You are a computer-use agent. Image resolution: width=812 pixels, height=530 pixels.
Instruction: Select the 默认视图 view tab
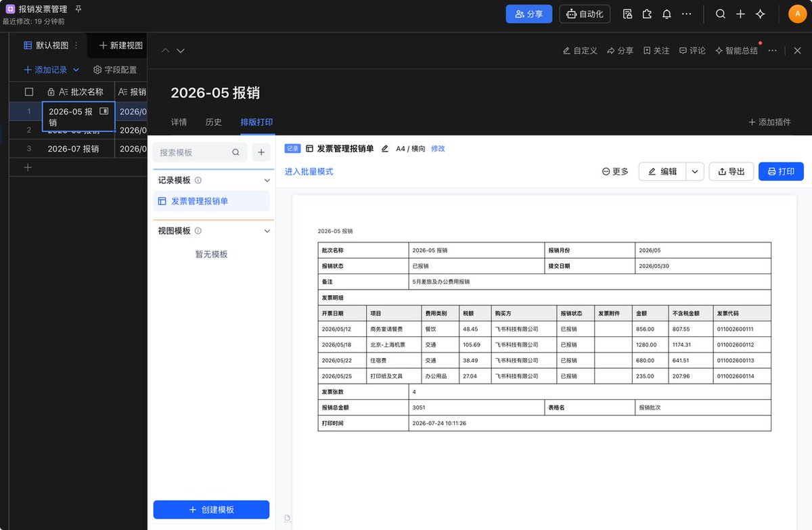click(x=46, y=45)
